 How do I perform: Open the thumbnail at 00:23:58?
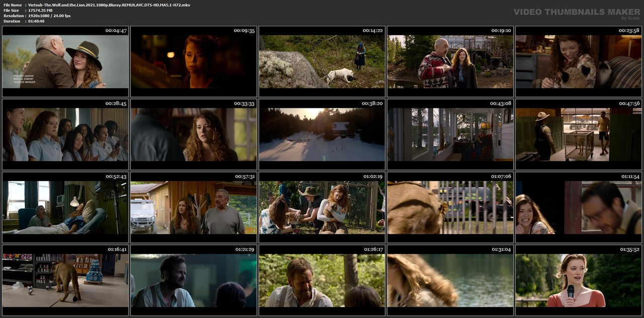[579, 61]
